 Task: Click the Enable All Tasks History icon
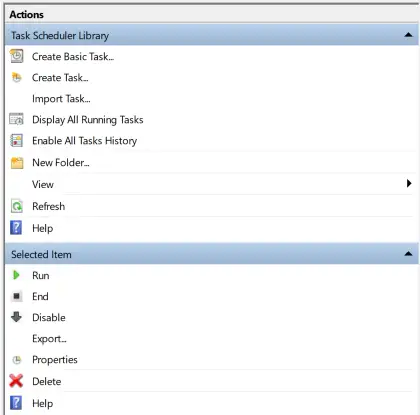pyautogui.click(x=16, y=140)
